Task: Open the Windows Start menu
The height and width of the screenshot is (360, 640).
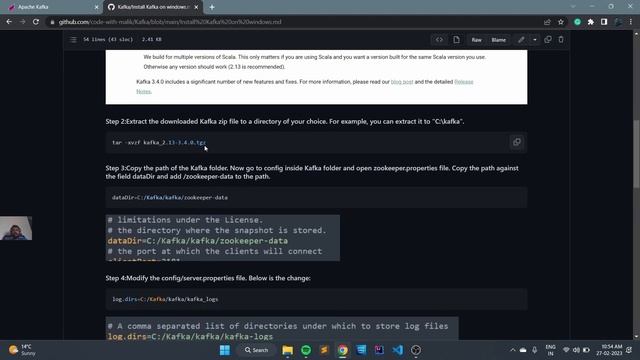Action: point(225,350)
